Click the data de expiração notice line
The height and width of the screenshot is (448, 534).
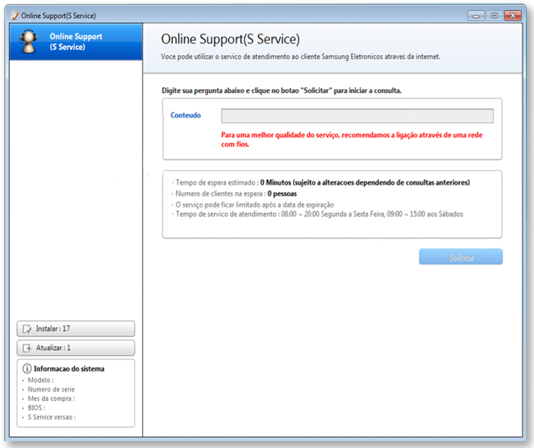pos(254,204)
